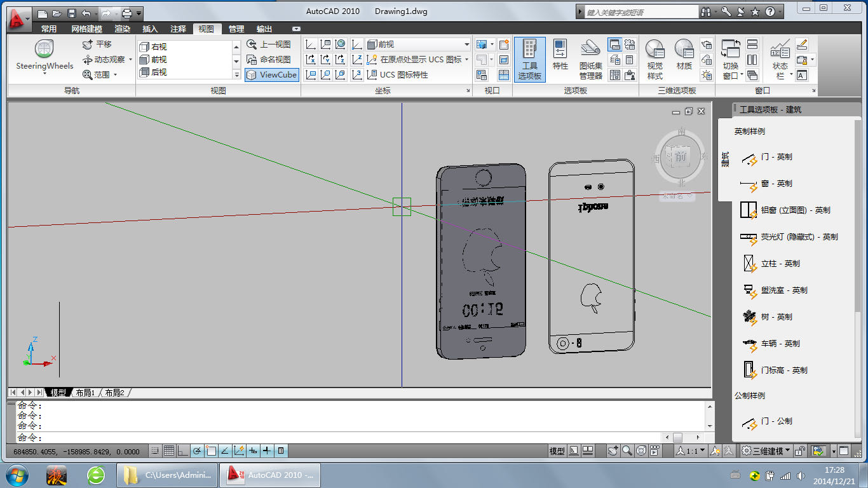
Task: Expand the quick access toolbar customize arrow
Action: 139,13
